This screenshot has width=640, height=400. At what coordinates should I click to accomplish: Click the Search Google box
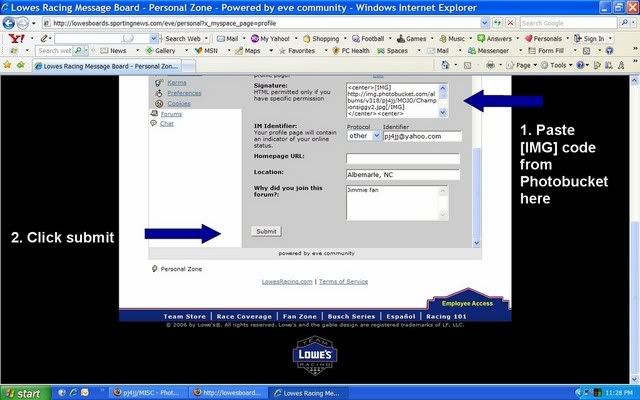click(569, 23)
